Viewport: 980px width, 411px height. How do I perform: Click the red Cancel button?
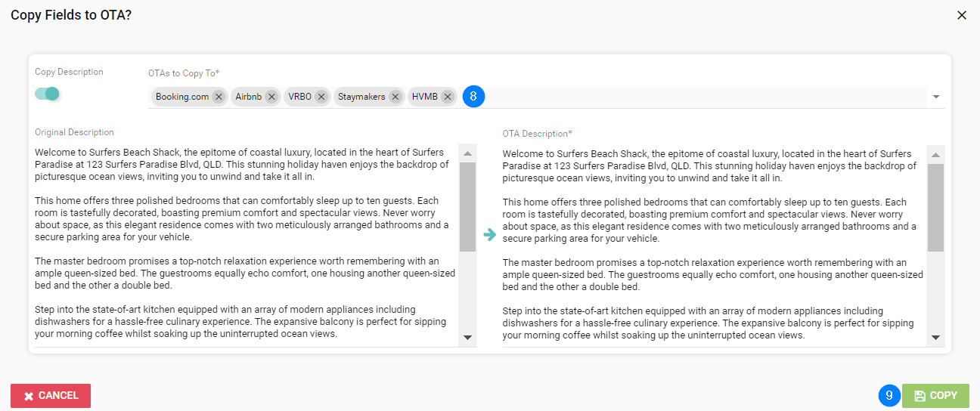coord(51,396)
